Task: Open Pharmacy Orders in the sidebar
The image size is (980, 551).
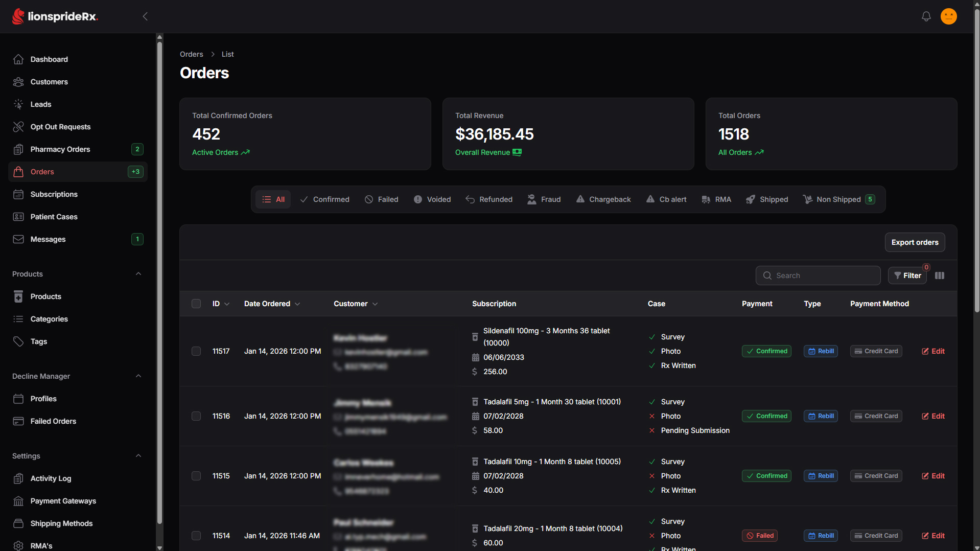Action: tap(78, 149)
